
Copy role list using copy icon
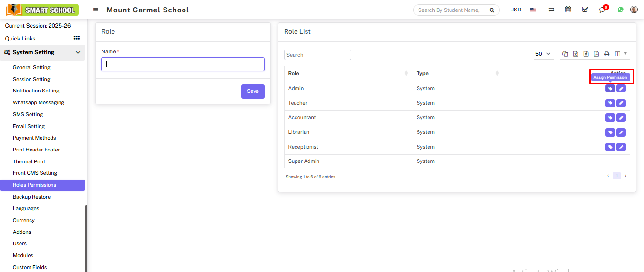(x=565, y=54)
